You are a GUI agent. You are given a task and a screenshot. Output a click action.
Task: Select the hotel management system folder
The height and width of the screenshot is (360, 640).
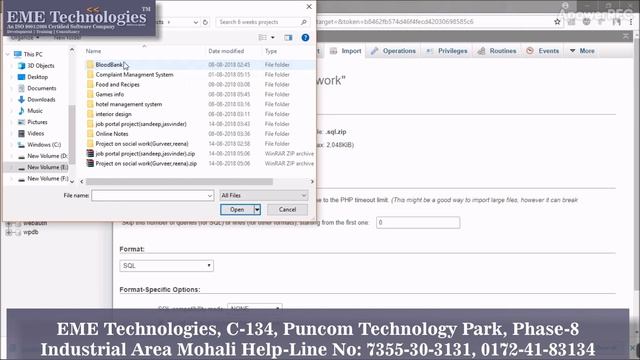pyautogui.click(x=129, y=104)
